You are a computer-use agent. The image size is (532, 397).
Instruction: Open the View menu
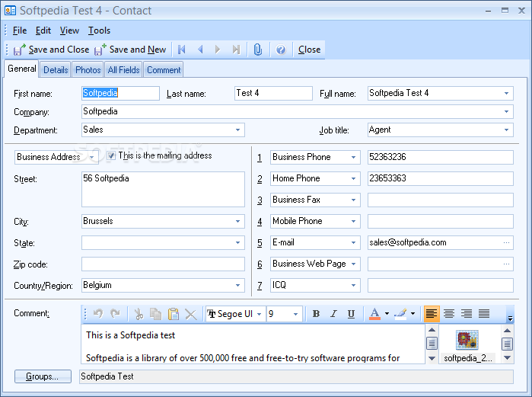(x=69, y=30)
